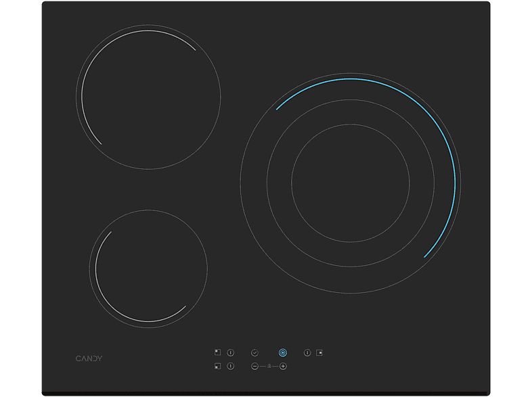Click the line between minus and lock

click(262, 367)
